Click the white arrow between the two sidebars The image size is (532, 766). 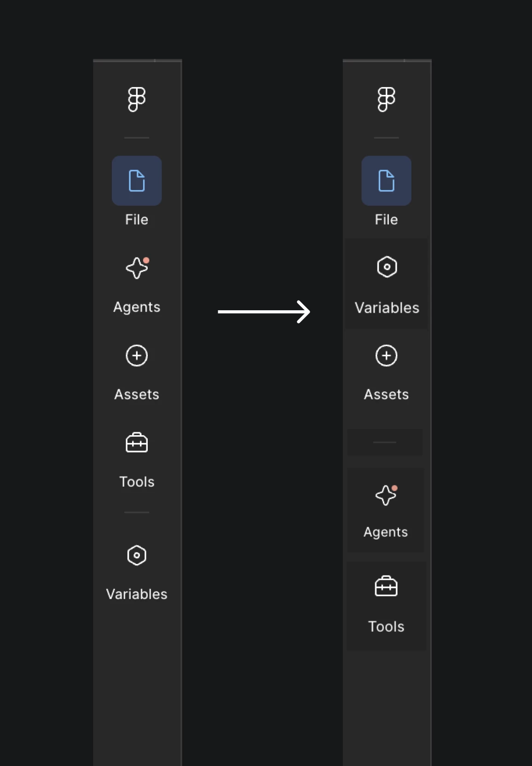(x=264, y=312)
